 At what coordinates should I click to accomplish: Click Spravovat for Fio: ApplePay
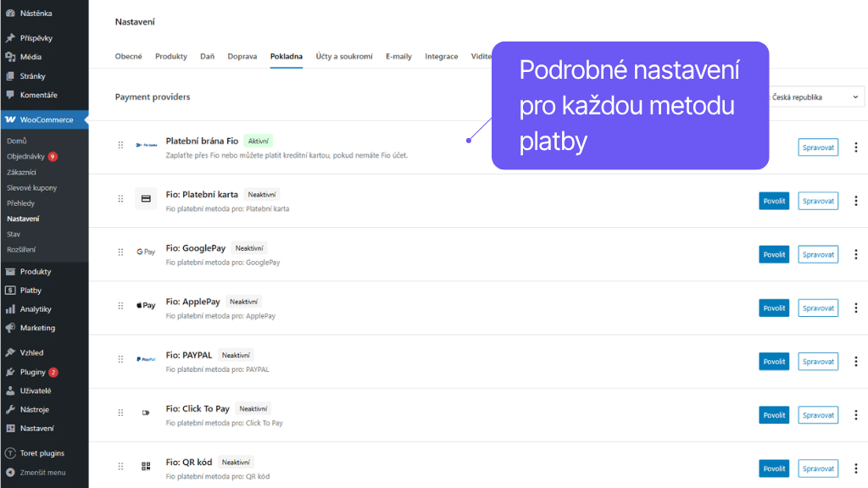[x=818, y=308]
